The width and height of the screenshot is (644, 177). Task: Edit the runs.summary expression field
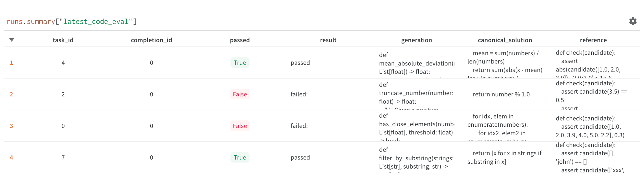click(71, 21)
